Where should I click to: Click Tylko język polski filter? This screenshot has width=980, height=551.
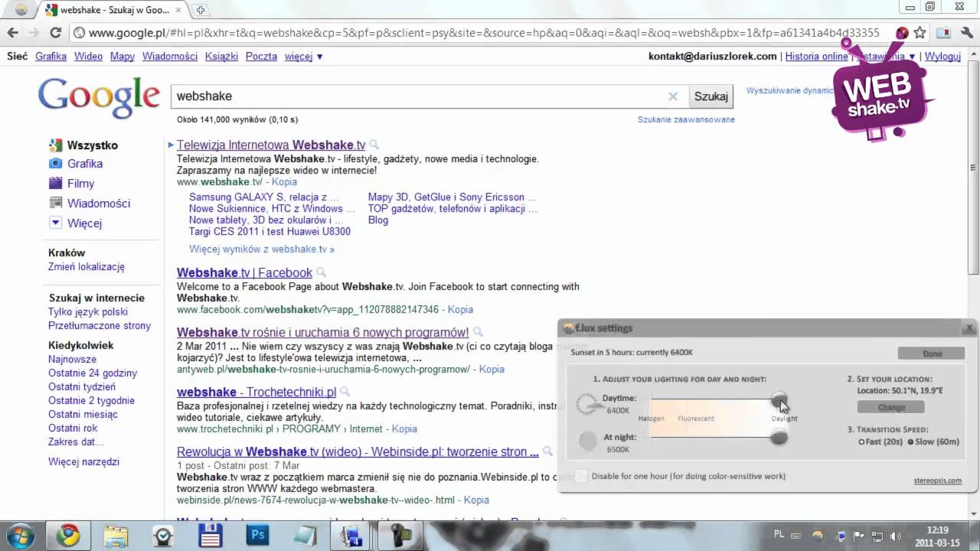[x=88, y=312]
